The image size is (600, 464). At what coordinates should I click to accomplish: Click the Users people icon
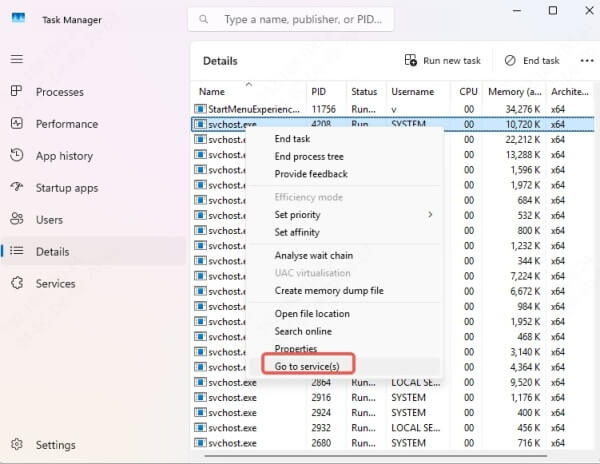[16, 219]
